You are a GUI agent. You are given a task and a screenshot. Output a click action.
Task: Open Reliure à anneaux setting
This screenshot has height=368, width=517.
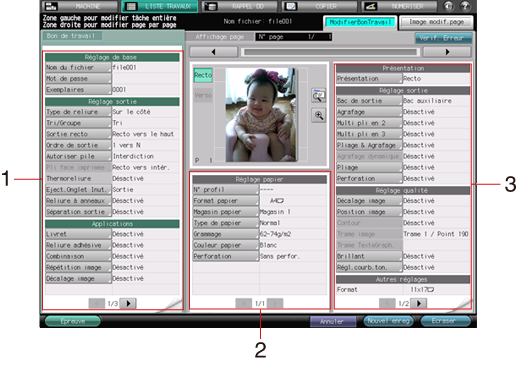coord(78,201)
